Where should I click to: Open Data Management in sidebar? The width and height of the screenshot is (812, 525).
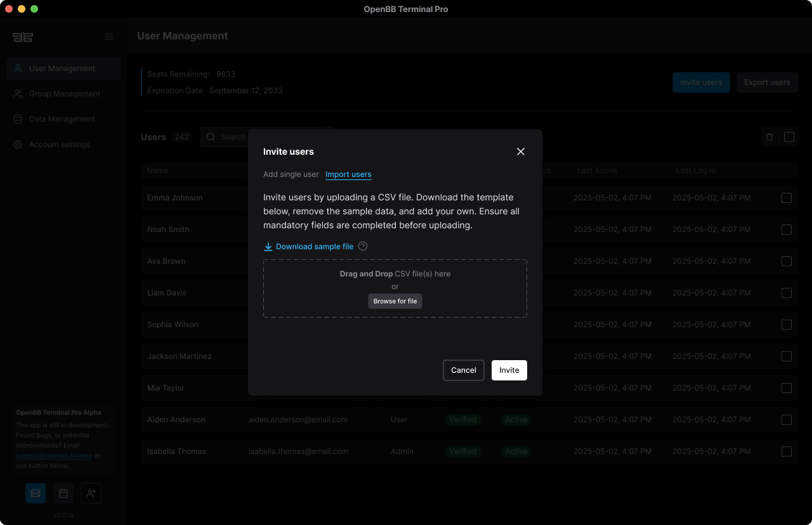pyautogui.click(x=63, y=119)
